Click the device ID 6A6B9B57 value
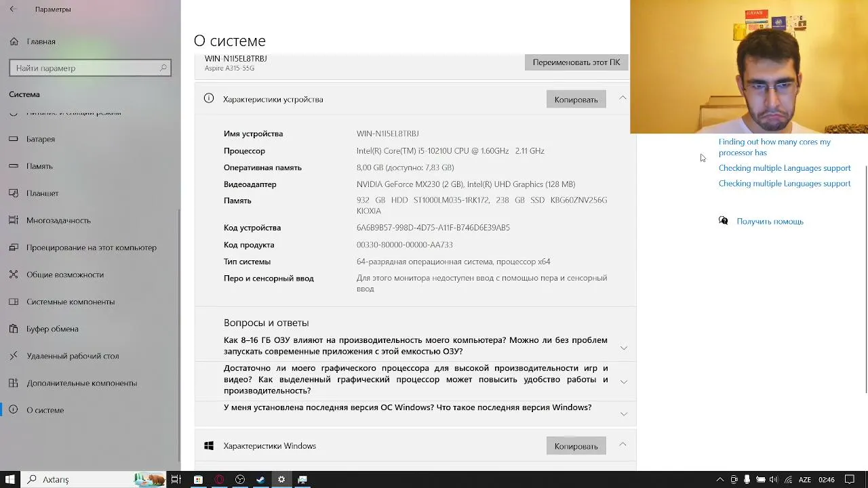 point(433,228)
